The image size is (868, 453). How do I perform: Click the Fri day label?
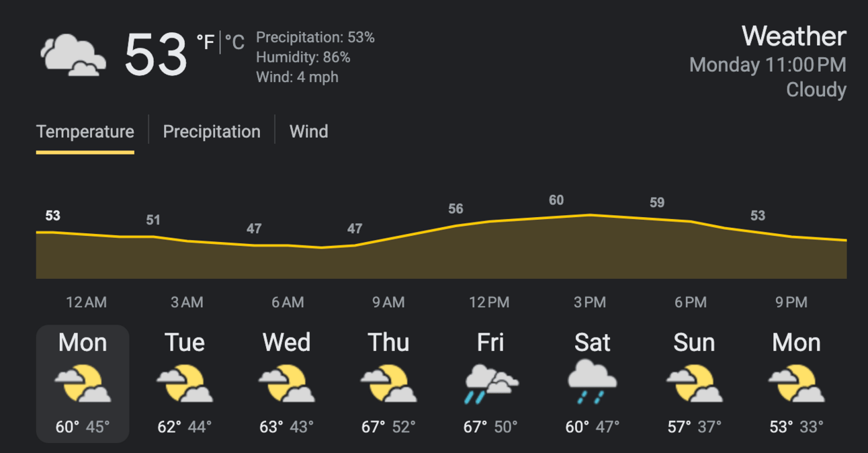(490, 343)
